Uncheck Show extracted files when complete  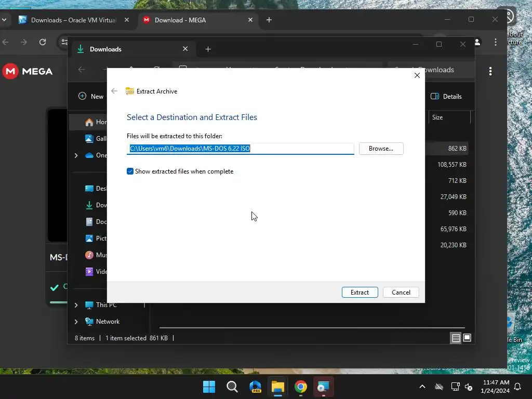click(x=130, y=171)
